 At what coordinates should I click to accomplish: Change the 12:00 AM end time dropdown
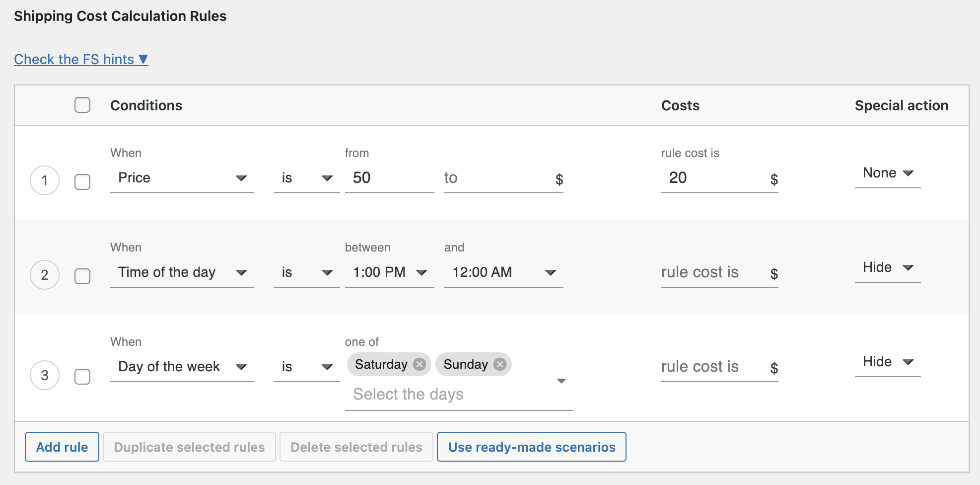click(x=504, y=272)
